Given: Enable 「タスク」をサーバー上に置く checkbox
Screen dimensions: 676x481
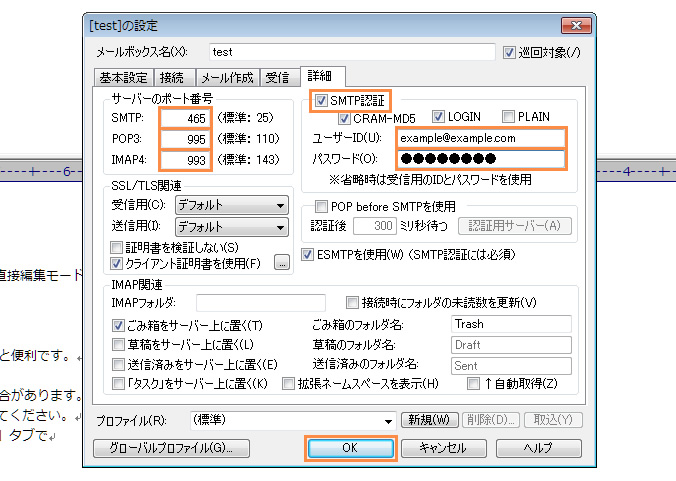Looking at the screenshot, I should point(118,384).
